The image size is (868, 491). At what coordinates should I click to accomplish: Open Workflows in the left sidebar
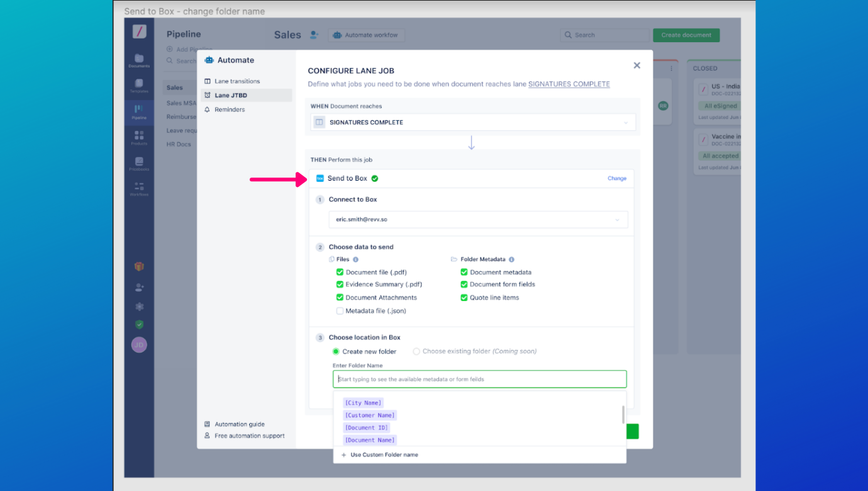139,189
